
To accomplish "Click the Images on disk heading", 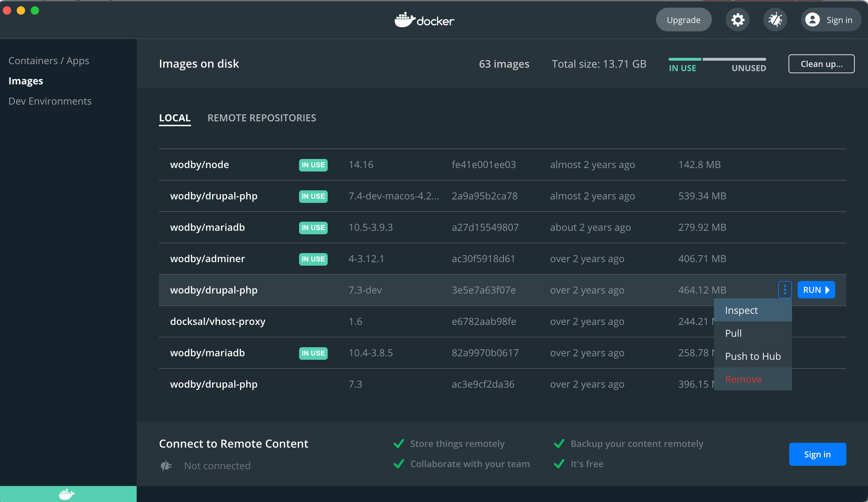I will point(199,64).
